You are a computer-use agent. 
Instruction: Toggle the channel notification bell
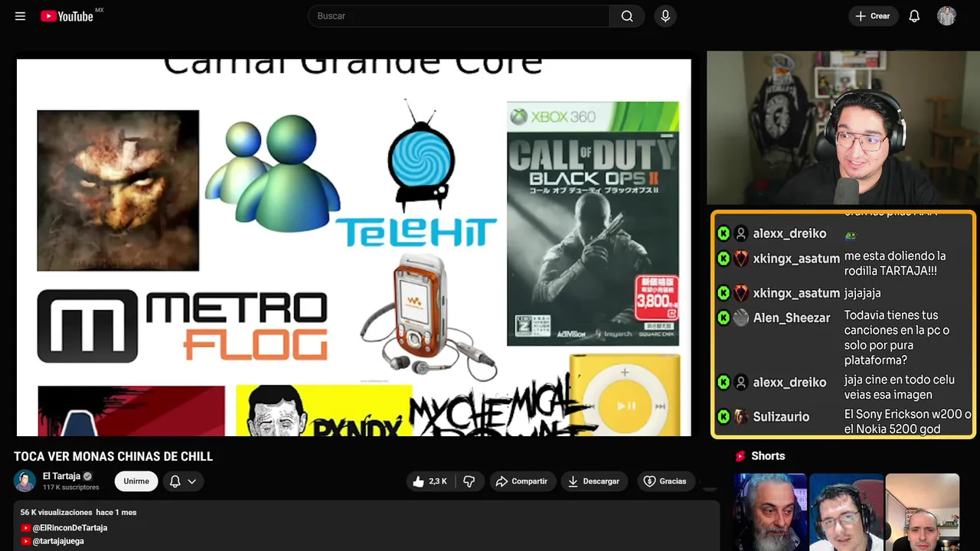[175, 481]
